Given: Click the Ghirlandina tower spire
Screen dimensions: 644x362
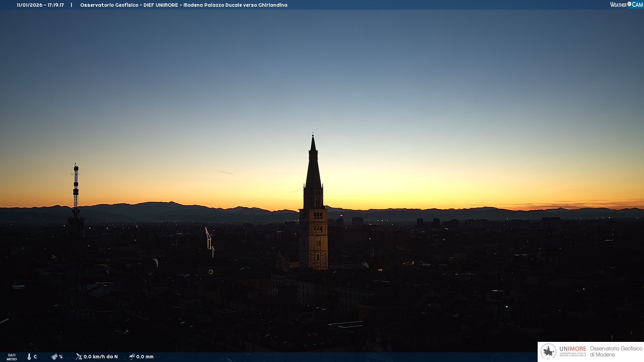Looking at the screenshot, I should (x=313, y=164).
